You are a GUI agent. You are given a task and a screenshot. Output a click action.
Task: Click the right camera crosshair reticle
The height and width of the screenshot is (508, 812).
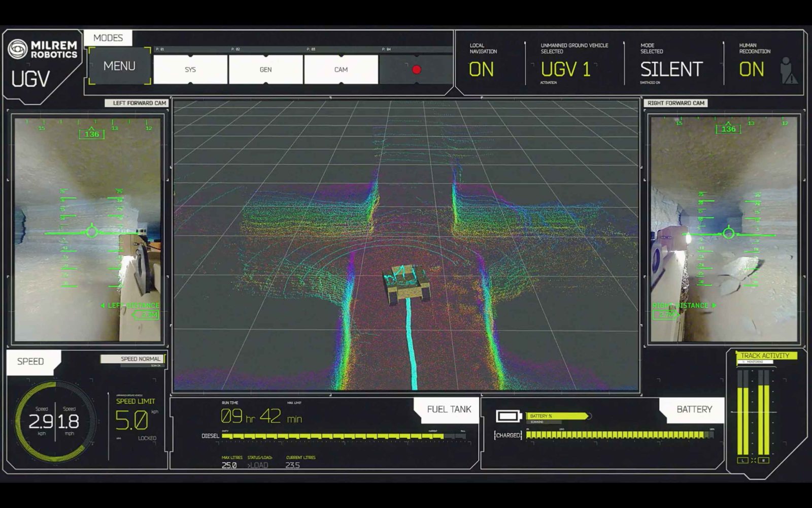(x=728, y=233)
